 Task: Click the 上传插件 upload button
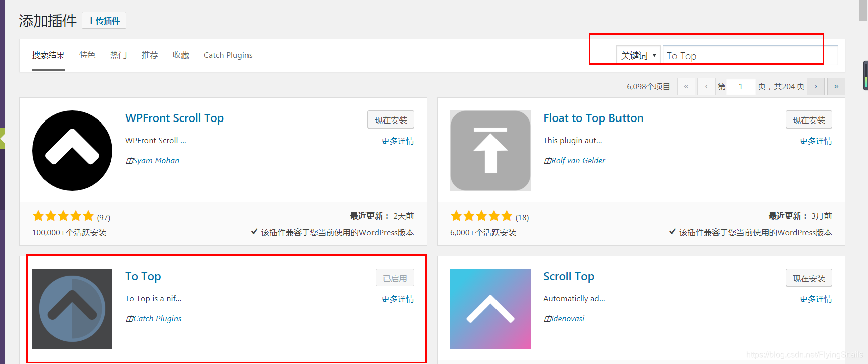point(104,20)
